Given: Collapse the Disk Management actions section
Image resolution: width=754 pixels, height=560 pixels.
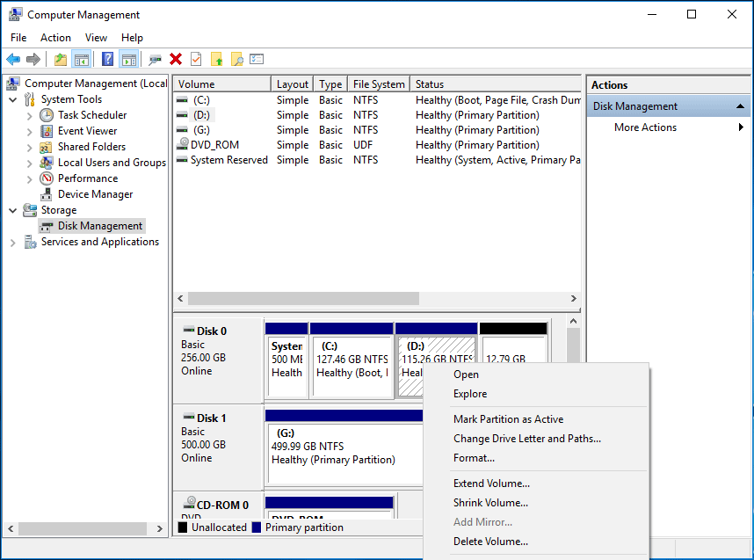Looking at the screenshot, I should click(740, 106).
